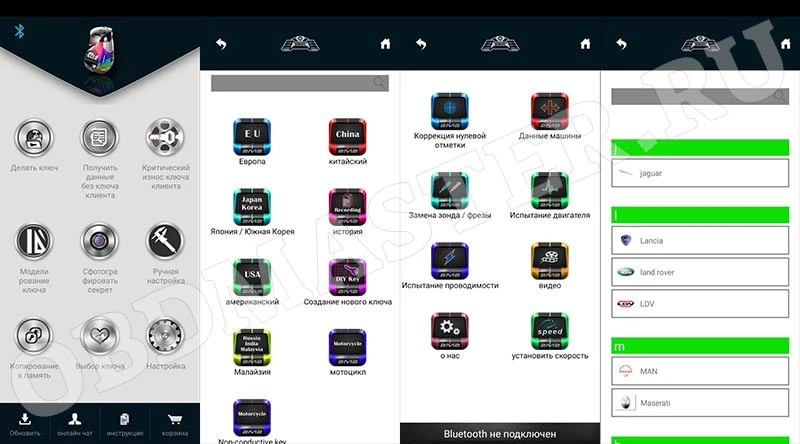Open история recording icon
This screenshot has width=800, height=444.
pyautogui.click(x=347, y=207)
